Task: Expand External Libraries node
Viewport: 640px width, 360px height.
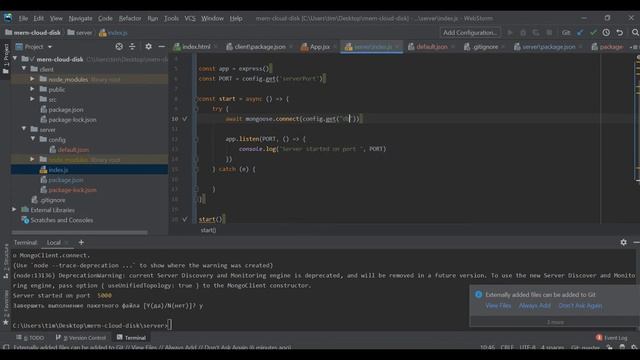Action: (x=14, y=209)
